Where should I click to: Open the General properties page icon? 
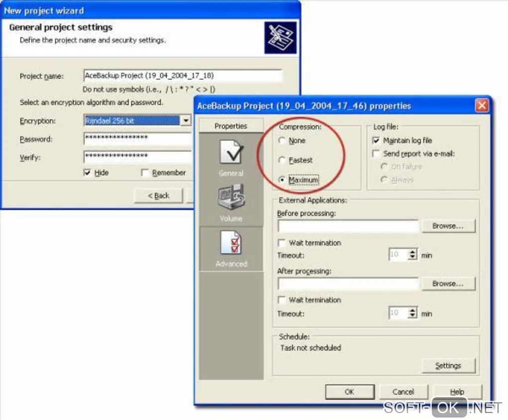pos(231,152)
